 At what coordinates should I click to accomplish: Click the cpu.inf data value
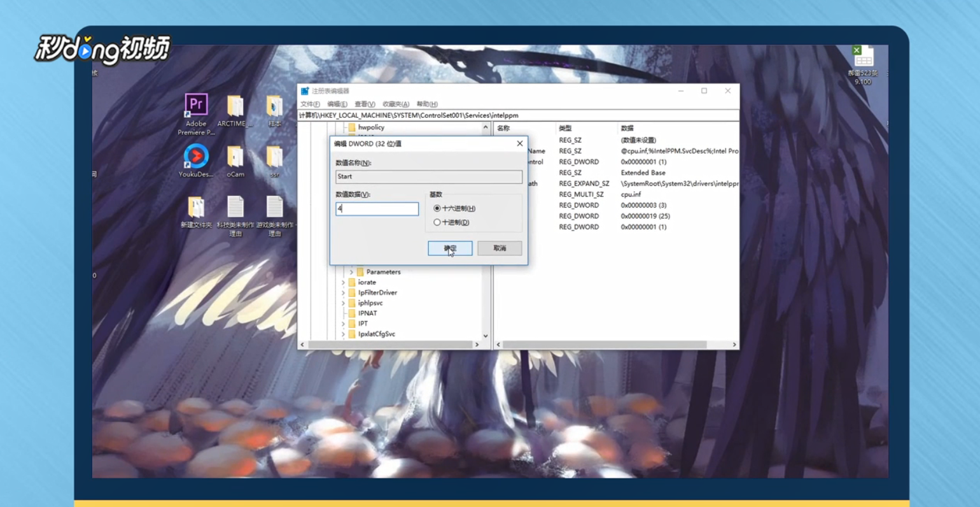coord(631,194)
